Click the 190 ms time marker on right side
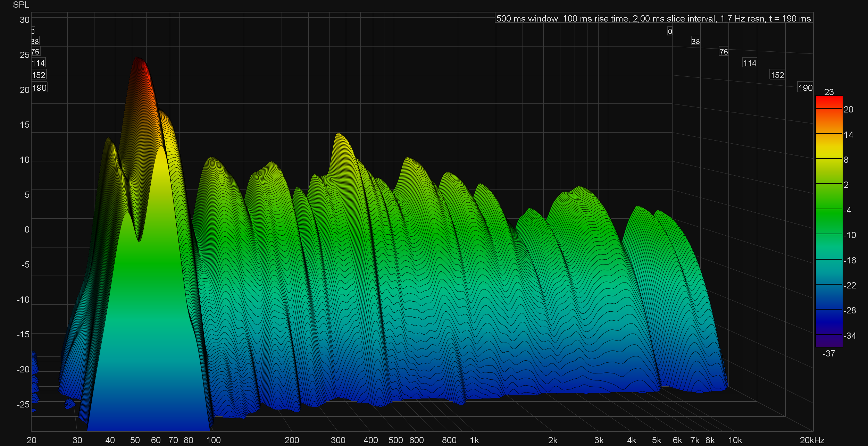Screen dimensions: 868x446 (x=805, y=88)
